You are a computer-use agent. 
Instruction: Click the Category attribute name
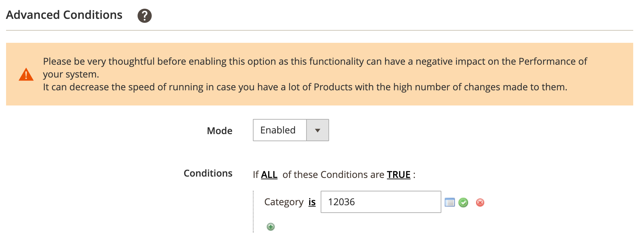click(284, 202)
